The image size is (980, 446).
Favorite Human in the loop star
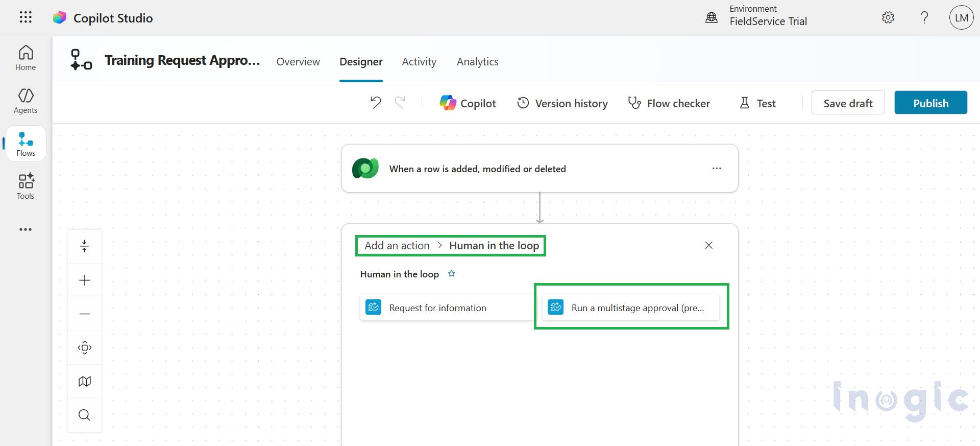(451, 274)
